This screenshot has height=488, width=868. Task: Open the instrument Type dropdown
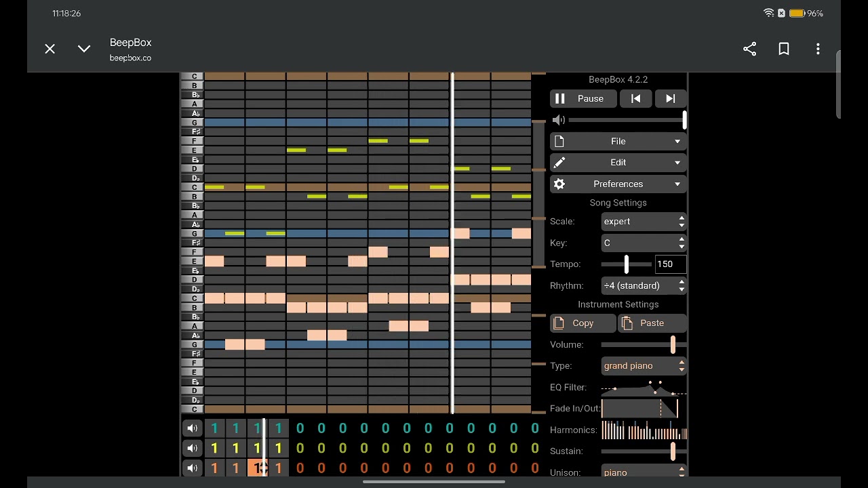[x=644, y=366]
